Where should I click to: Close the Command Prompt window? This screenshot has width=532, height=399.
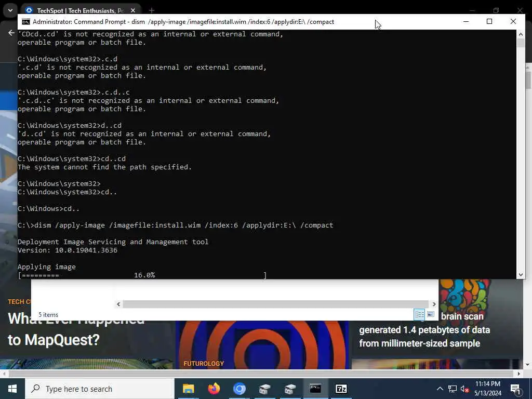pyautogui.click(x=513, y=22)
